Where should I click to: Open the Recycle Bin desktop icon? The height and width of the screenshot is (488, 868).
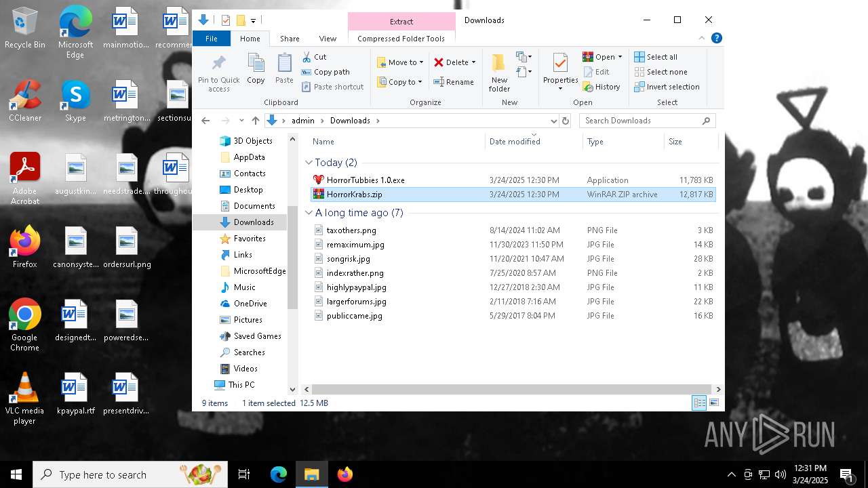[x=25, y=28]
